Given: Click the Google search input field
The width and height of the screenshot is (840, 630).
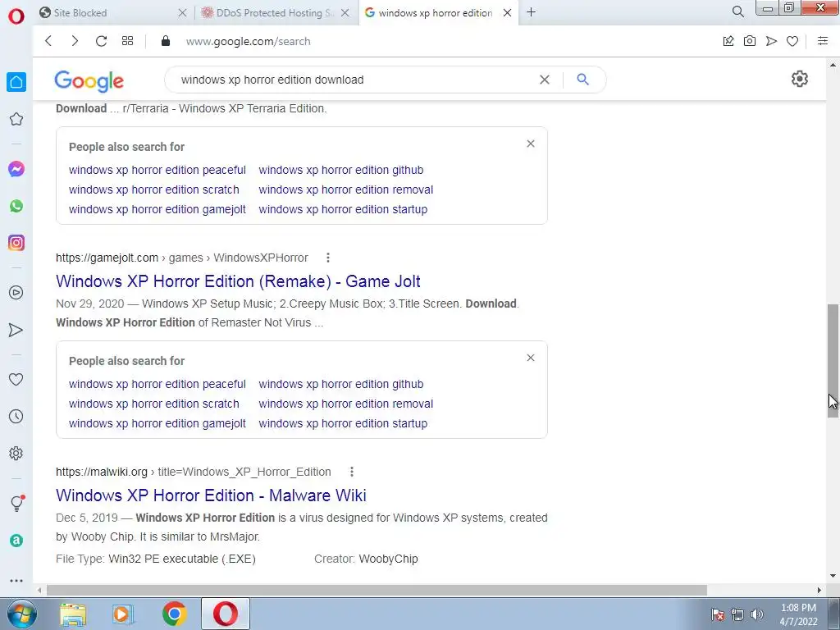Looking at the screenshot, I should (354, 80).
